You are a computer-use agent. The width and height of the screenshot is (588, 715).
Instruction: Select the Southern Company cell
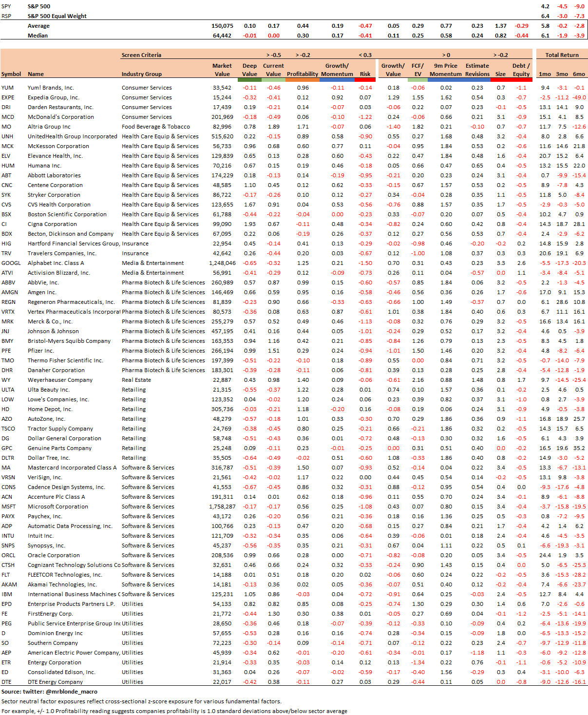tap(53, 643)
